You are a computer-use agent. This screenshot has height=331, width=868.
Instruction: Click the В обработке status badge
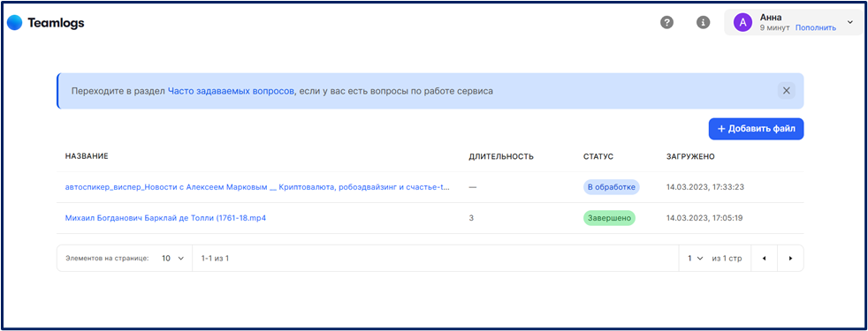click(611, 187)
